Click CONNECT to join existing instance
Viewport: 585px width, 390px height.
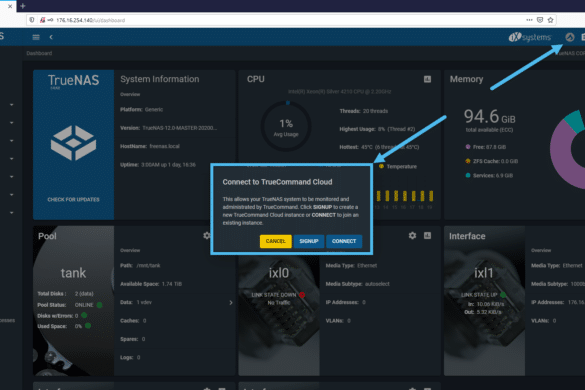pyautogui.click(x=344, y=241)
